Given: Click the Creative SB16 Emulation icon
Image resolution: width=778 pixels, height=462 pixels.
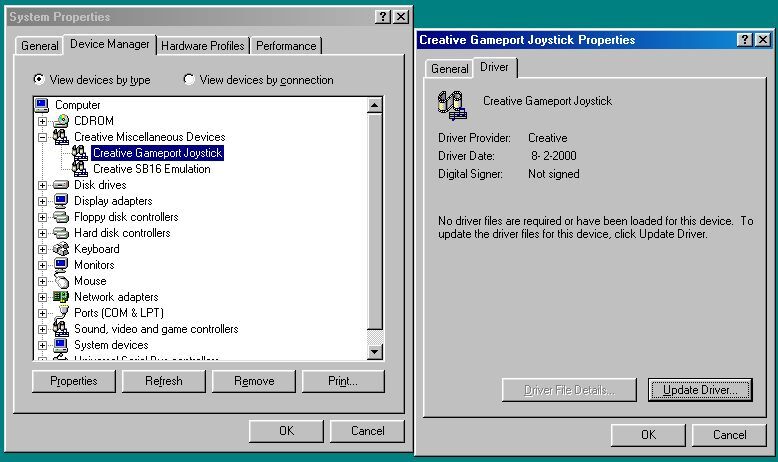Looking at the screenshot, I should coord(79,169).
